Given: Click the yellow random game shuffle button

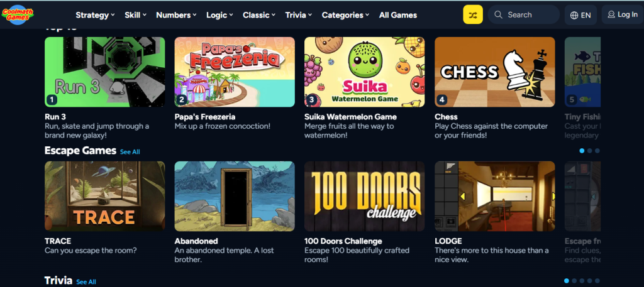Looking at the screenshot, I should pos(473,15).
